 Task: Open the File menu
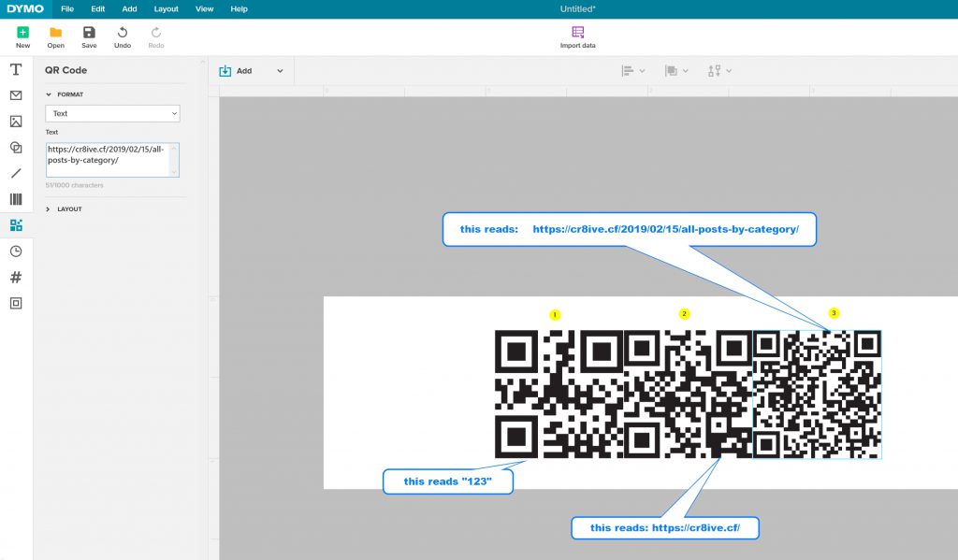(67, 8)
